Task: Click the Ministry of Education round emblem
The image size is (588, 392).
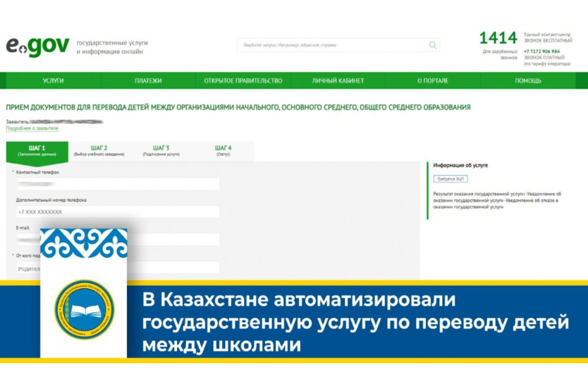Action: coord(84,310)
